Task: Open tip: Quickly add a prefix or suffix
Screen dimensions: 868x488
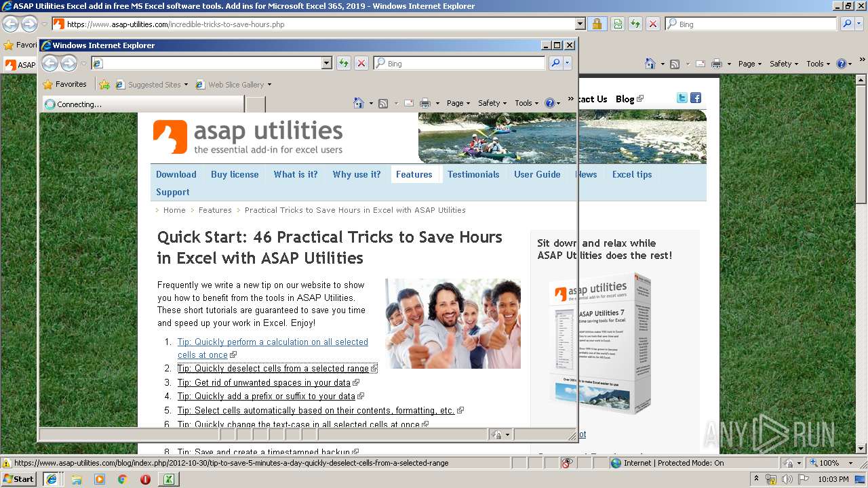Action: click(x=267, y=396)
